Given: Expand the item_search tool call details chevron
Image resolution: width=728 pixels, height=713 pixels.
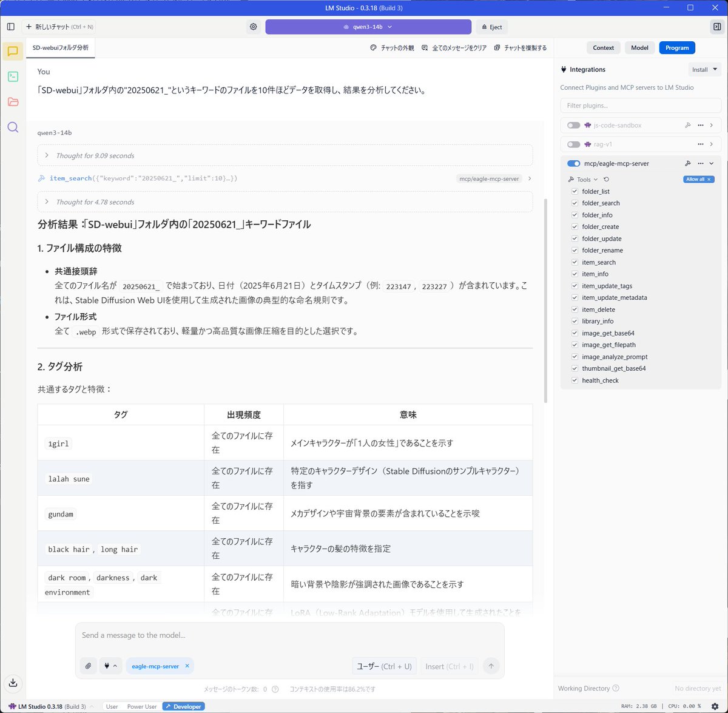Looking at the screenshot, I should 530,178.
